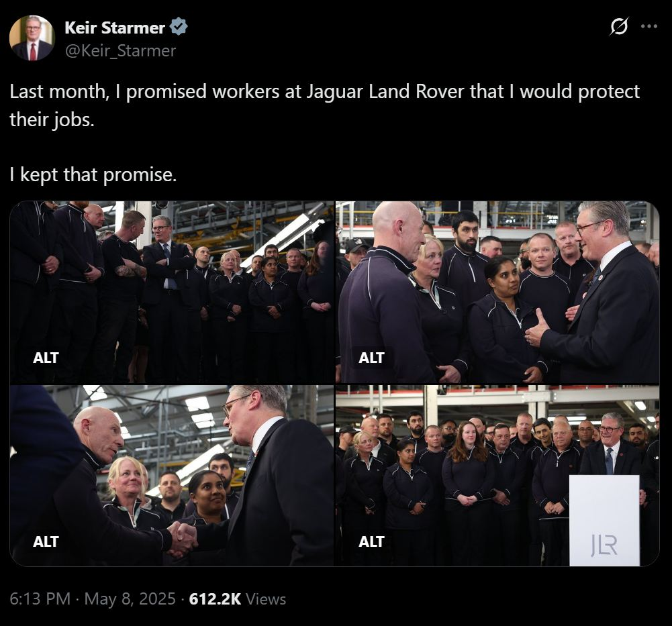Image resolution: width=672 pixels, height=626 pixels.
Task: Click the tweet text about Jaguar Land Rover
Action: coord(324,105)
